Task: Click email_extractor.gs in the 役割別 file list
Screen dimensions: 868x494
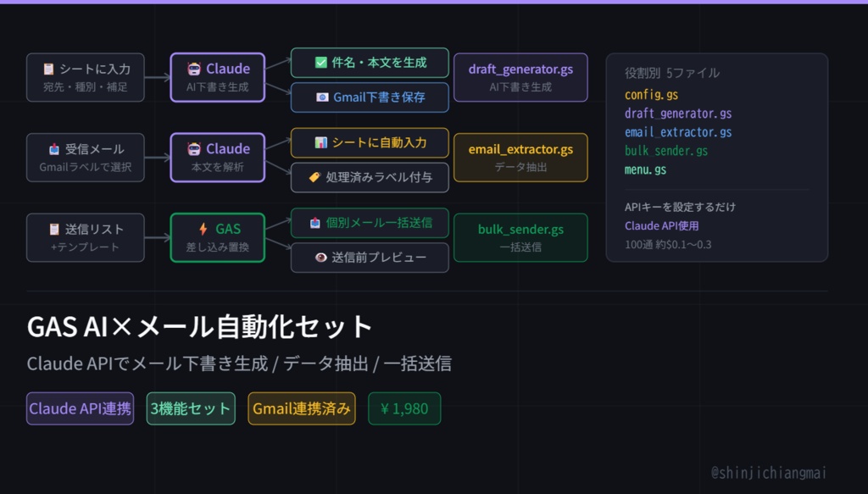Action: pyautogui.click(x=678, y=132)
